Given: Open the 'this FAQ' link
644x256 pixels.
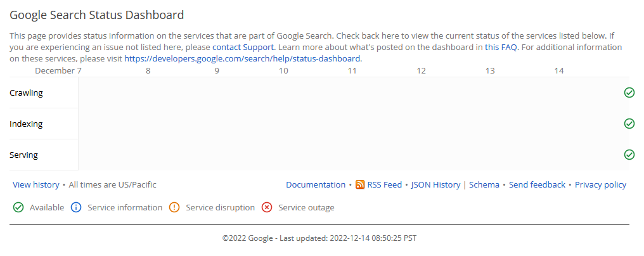Looking at the screenshot, I should pos(501,47).
